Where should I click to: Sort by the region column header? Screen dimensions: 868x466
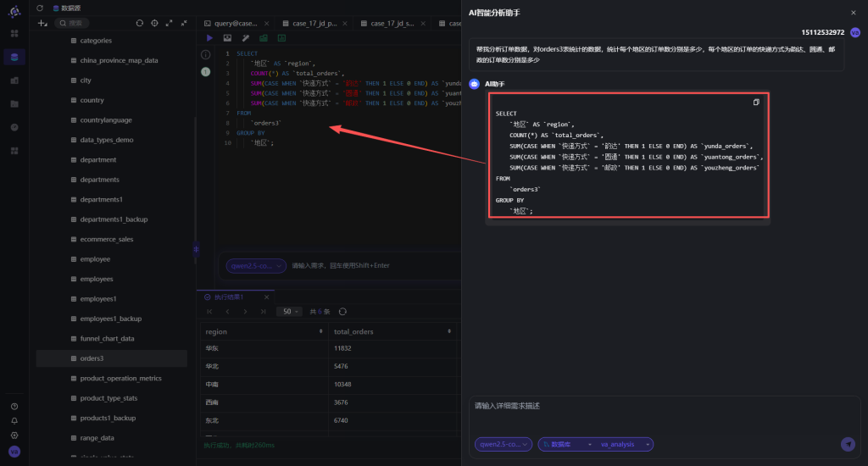(x=264, y=331)
